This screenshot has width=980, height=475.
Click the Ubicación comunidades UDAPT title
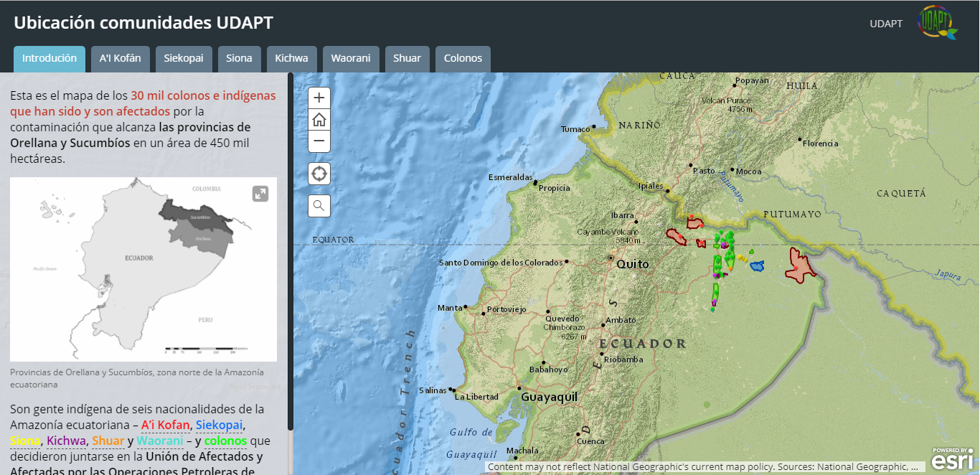click(143, 22)
